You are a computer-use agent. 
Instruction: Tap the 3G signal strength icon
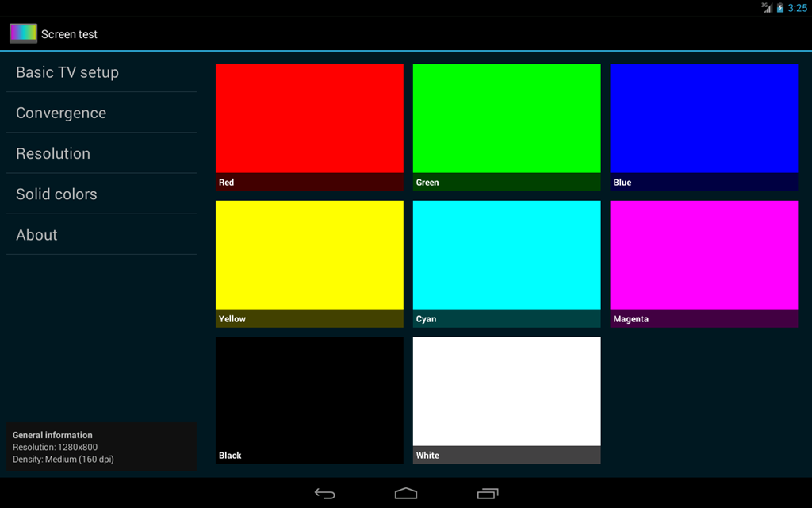767,7
